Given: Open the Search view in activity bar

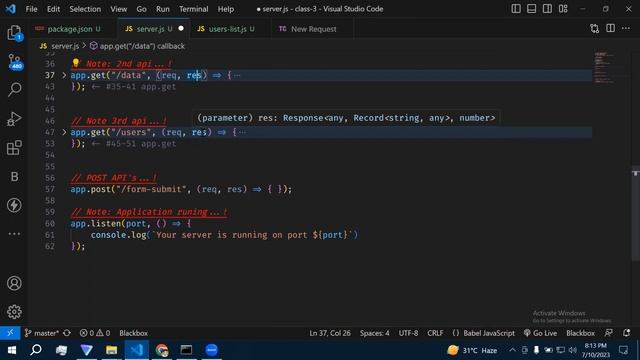Looking at the screenshot, I should (x=14, y=89).
